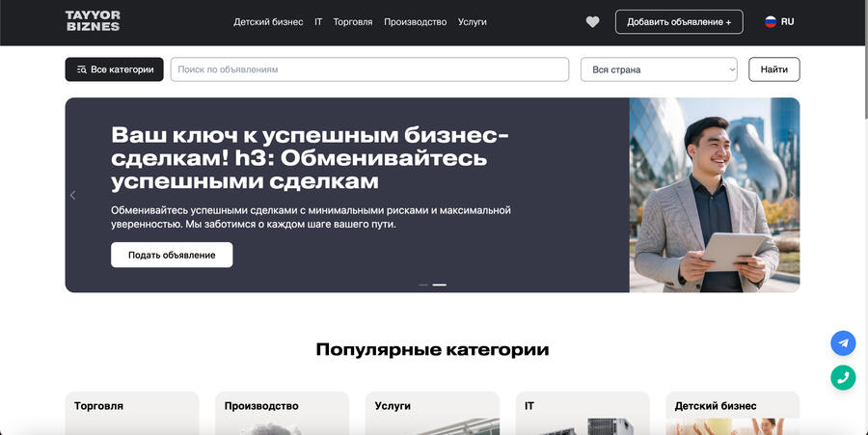Click the Поиск по объявлениям search field
This screenshot has height=435, width=868.
(369, 69)
